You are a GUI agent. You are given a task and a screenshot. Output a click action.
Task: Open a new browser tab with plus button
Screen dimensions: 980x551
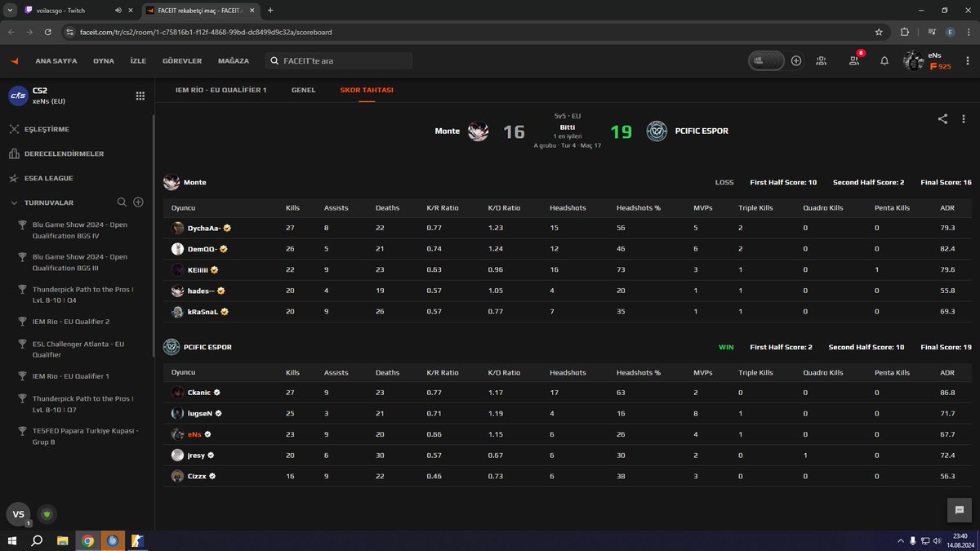270,10
